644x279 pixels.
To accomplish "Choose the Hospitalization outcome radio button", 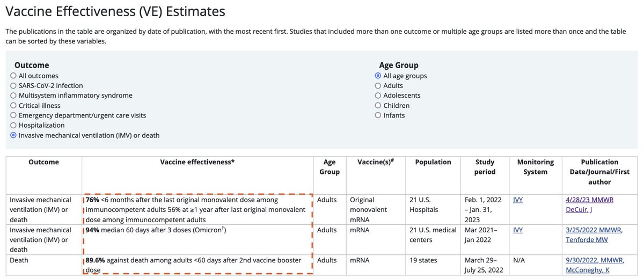I will tap(13, 126).
